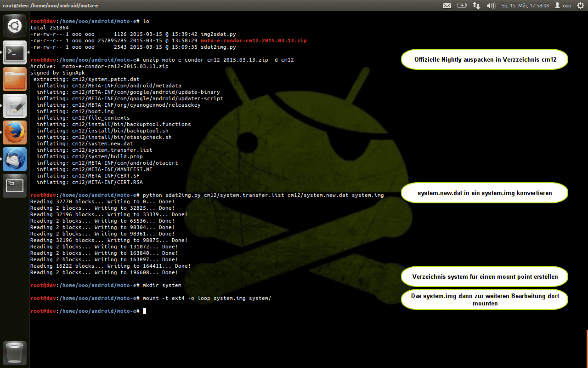
Task: Click the 'Writing to 98304' output line
Action: [102, 227]
